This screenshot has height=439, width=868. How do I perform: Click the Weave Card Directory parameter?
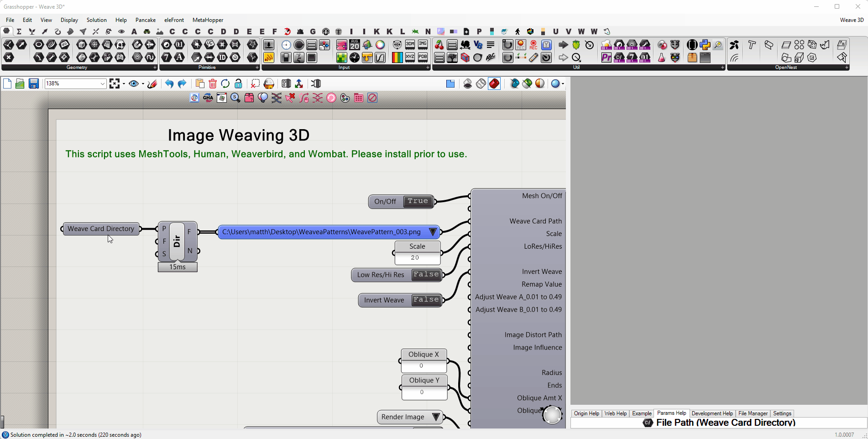[x=101, y=229]
